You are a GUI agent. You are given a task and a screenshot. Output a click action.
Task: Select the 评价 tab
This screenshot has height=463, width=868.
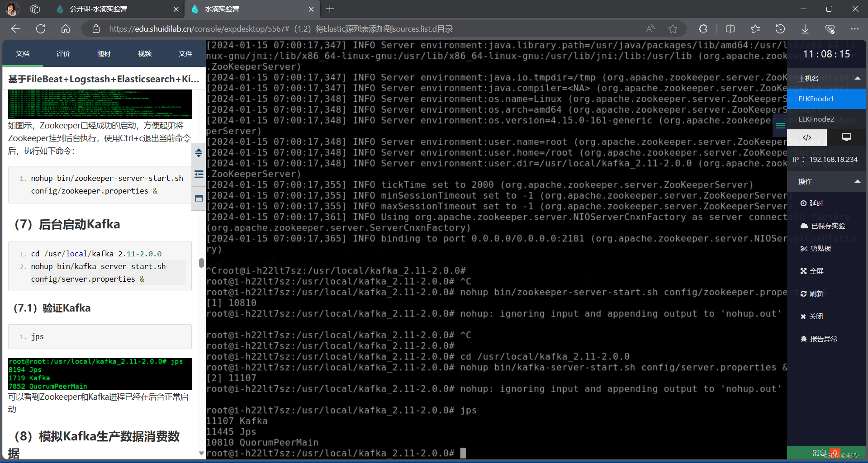[x=63, y=54]
